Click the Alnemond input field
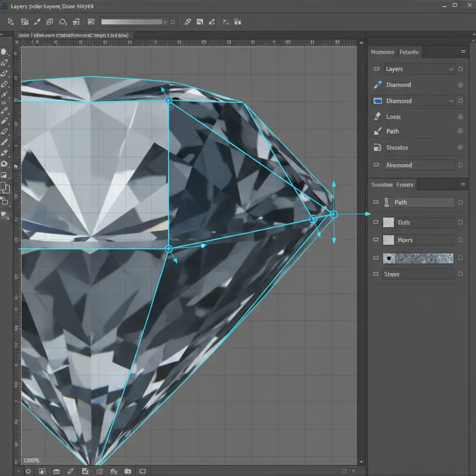 [419, 165]
